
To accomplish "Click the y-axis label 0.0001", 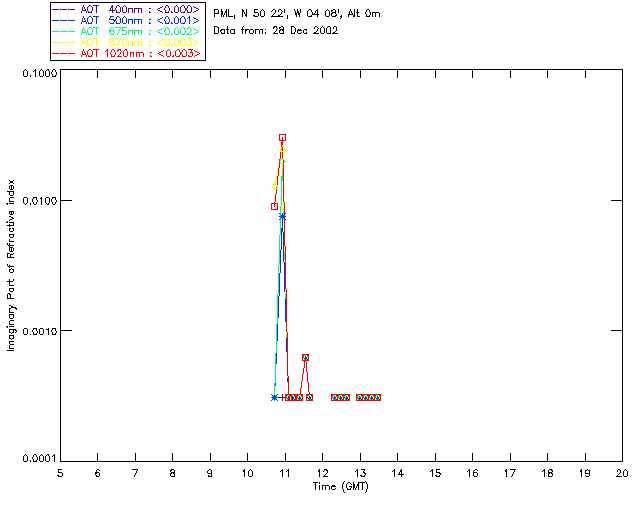I will point(40,459).
